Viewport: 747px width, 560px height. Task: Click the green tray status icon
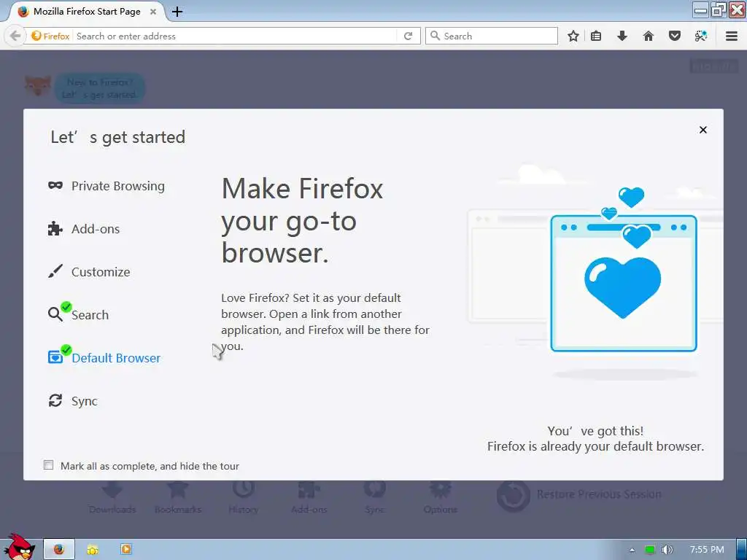click(649, 550)
